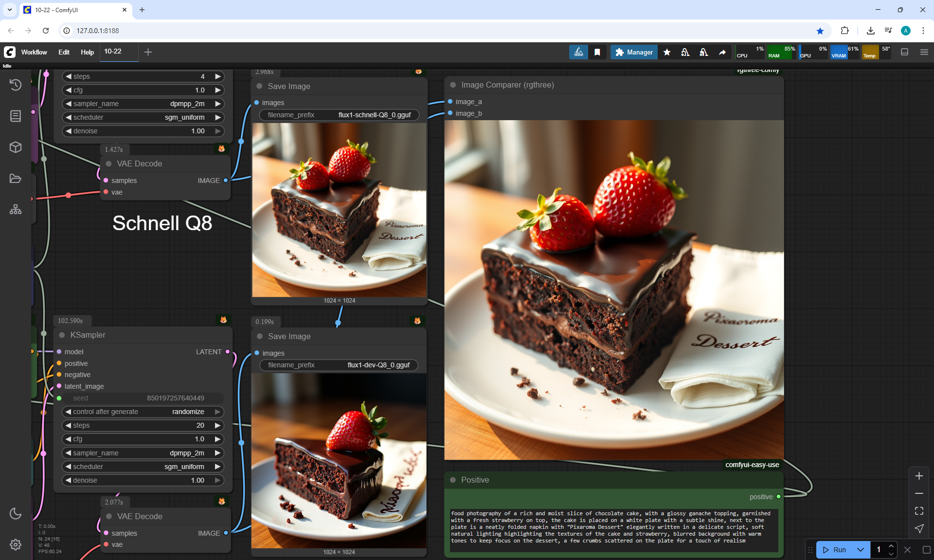Open the Edit menu
Viewport: 934px width, 560px height.
64,52
